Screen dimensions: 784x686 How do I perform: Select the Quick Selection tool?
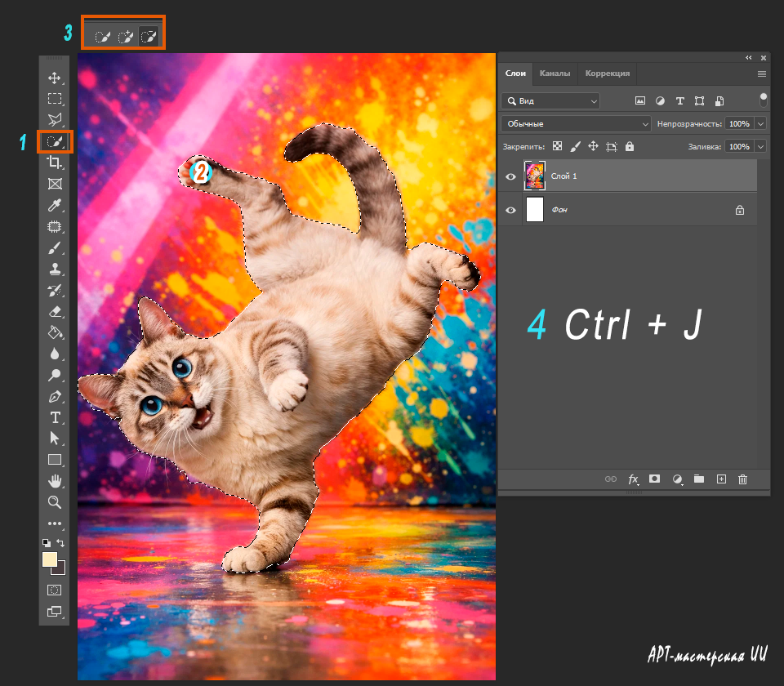(55, 141)
